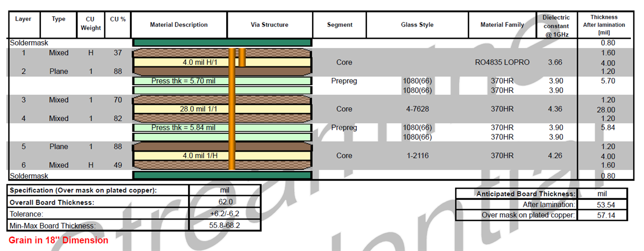Select the CU Weight column header
644x251 pixels.
pyautogui.click(x=91, y=24)
